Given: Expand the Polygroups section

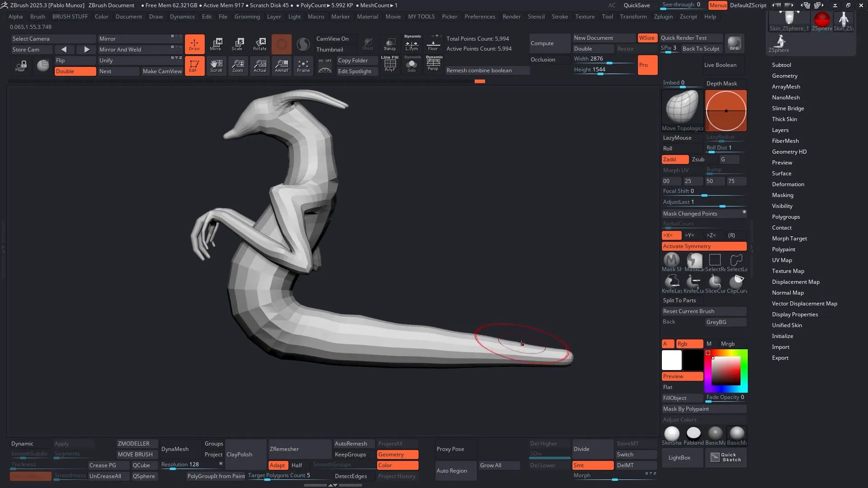Looking at the screenshot, I should point(786,217).
